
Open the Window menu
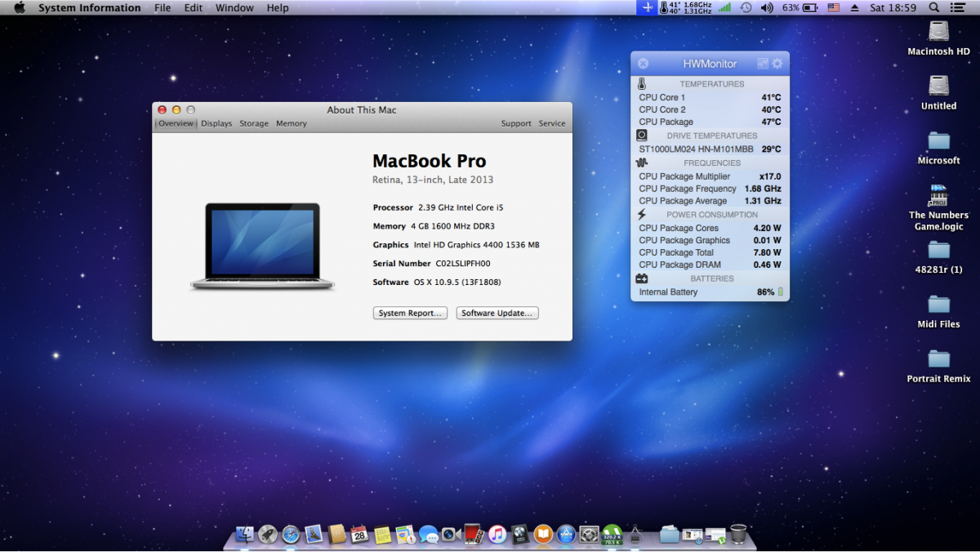234,7
